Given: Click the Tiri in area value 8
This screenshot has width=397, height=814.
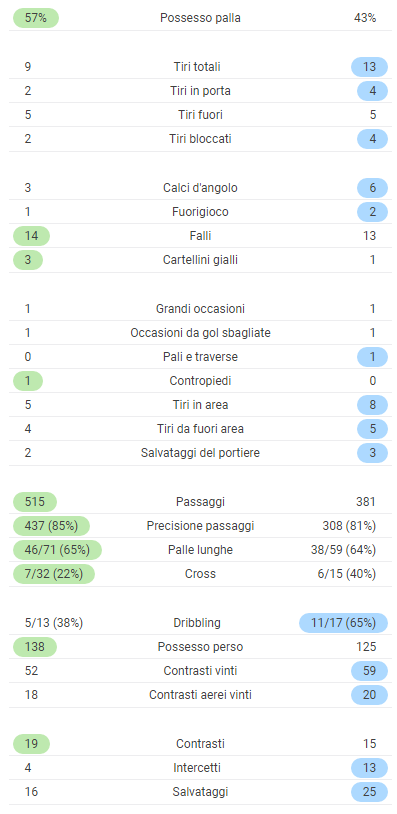Looking at the screenshot, I should point(372,405).
